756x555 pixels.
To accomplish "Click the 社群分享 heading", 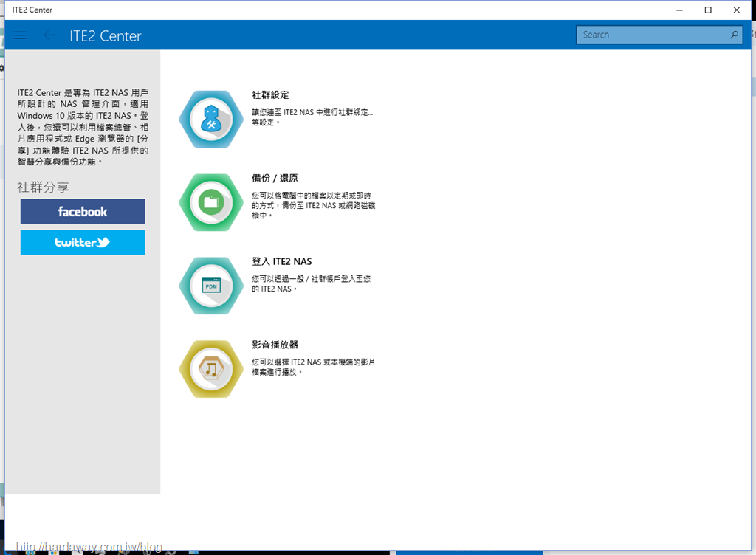I will [44, 187].
